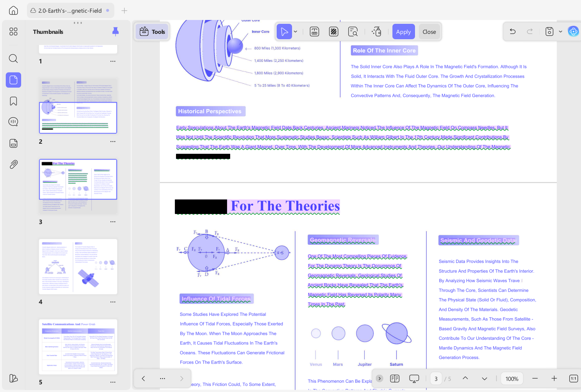Click the 'Historical Perspectives' heading
581x392 pixels.
click(210, 111)
